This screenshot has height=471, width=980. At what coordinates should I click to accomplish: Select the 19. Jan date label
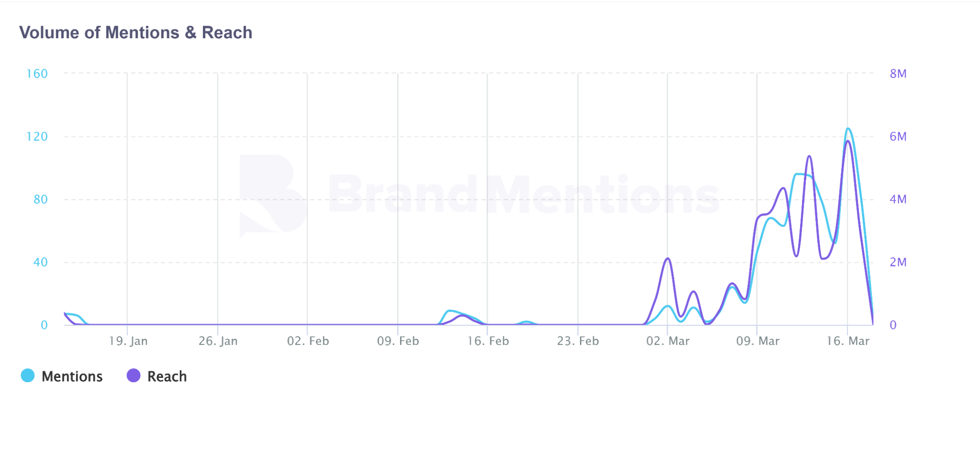[x=128, y=341]
